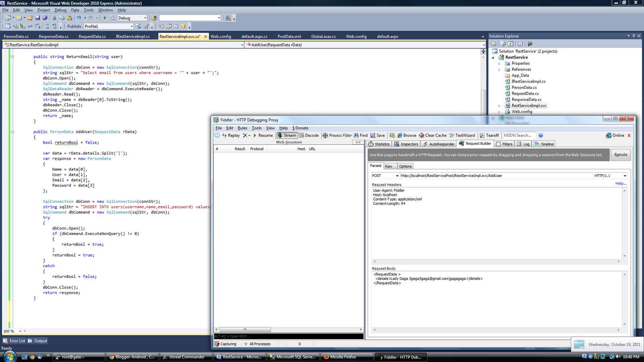Click the camera screenshot icon in Fiddler toolbar

pyautogui.click(x=392, y=136)
